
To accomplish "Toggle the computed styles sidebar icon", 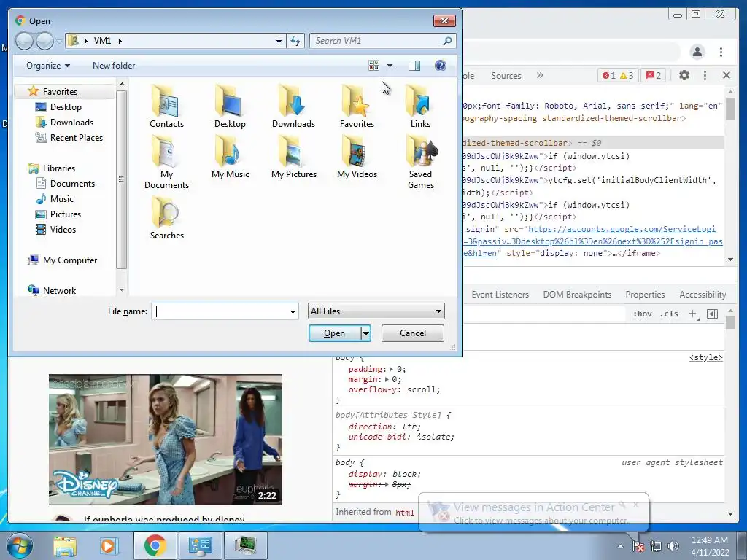I will tap(712, 314).
